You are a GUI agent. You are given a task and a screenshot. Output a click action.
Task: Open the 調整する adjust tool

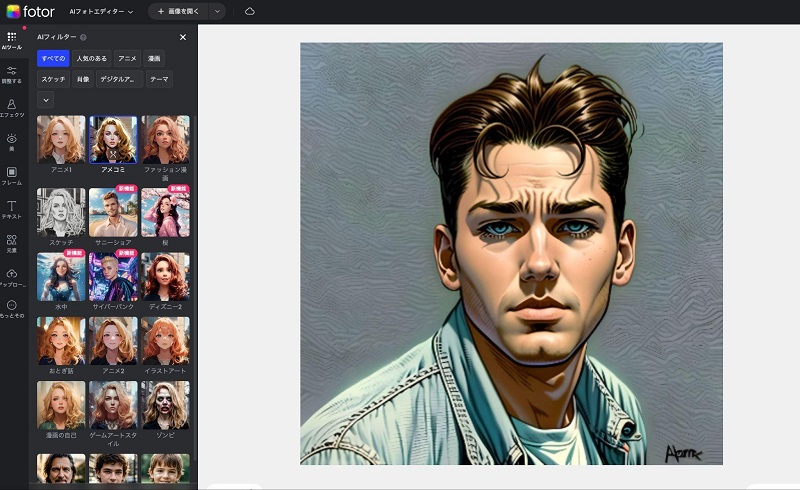[x=12, y=74]
